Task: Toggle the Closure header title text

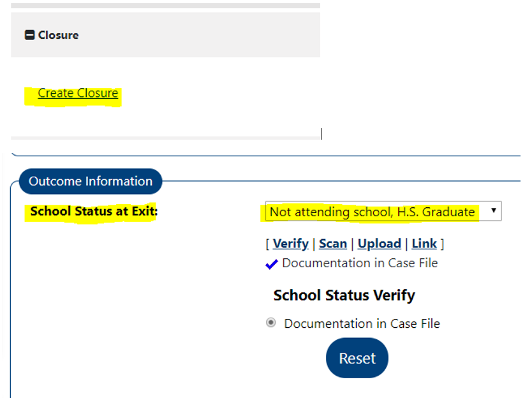Action: pyautogui.click(x=58, y=35)
